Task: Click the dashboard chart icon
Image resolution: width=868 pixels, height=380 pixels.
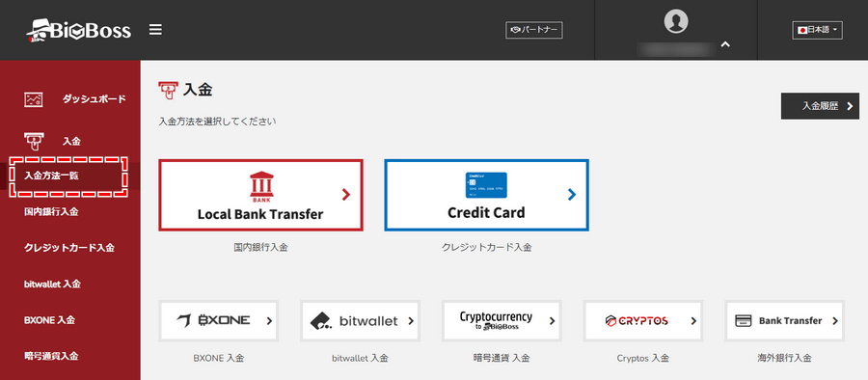Action: click(33, 99)
